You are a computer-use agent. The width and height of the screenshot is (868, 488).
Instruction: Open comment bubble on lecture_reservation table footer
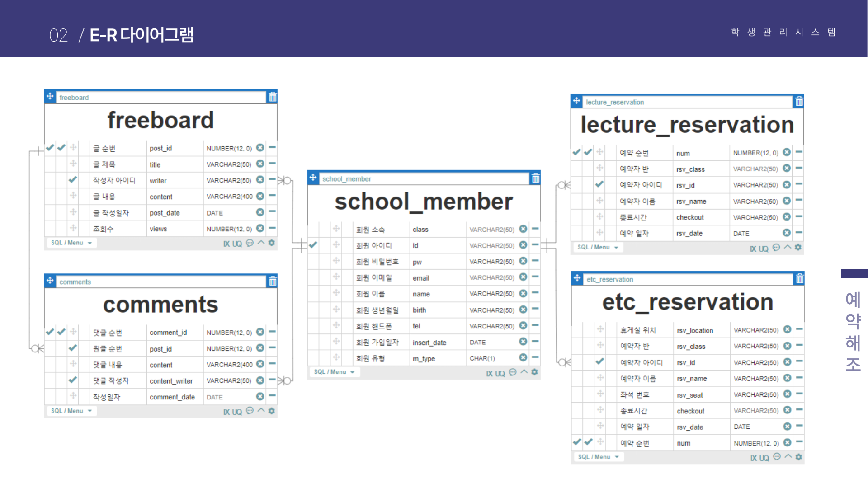pyautogui.click(x=777, y=247)
